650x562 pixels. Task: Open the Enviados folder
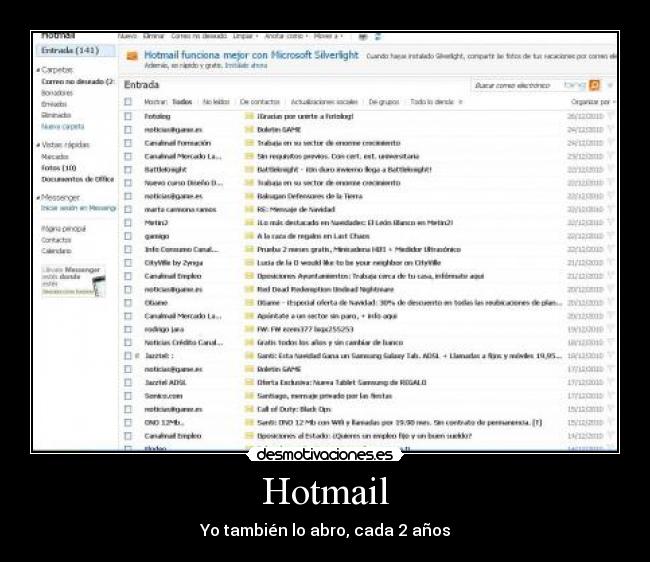(54, 104)
